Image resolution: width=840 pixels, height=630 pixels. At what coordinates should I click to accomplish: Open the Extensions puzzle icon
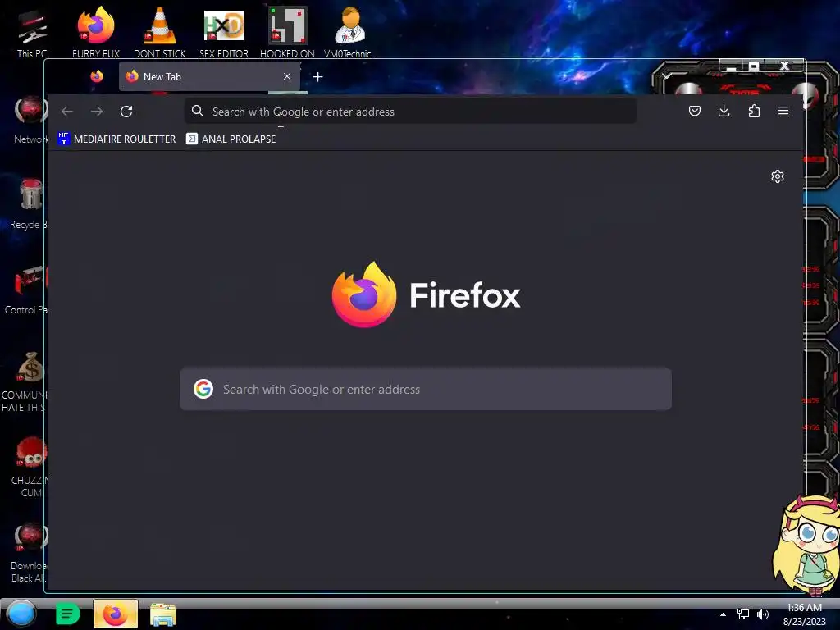(754, 111)
